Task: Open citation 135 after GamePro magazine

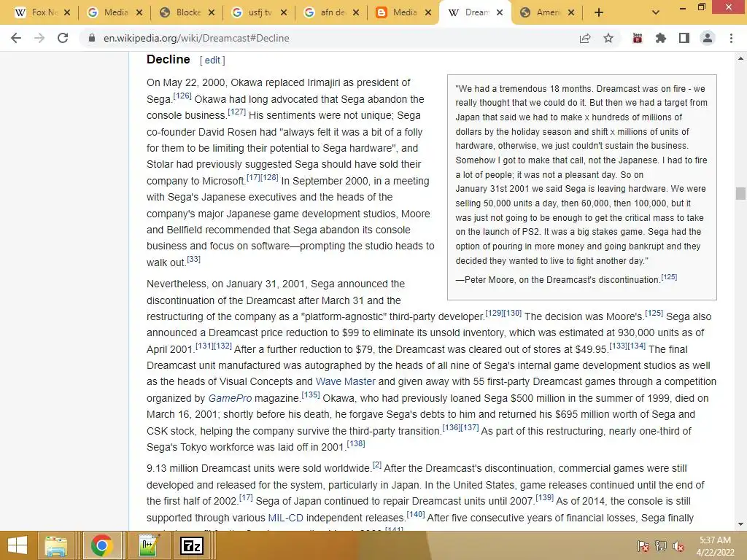Action: coord(311,394)
